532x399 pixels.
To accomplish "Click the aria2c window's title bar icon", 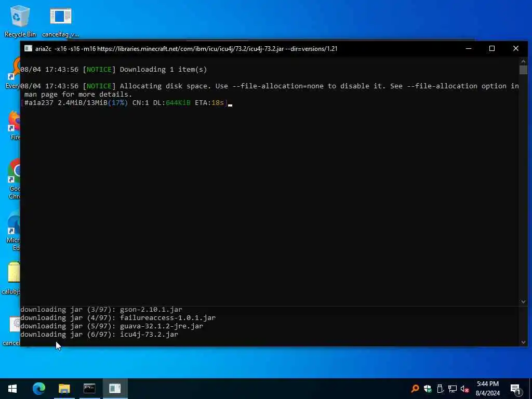I will pos(29,48).
